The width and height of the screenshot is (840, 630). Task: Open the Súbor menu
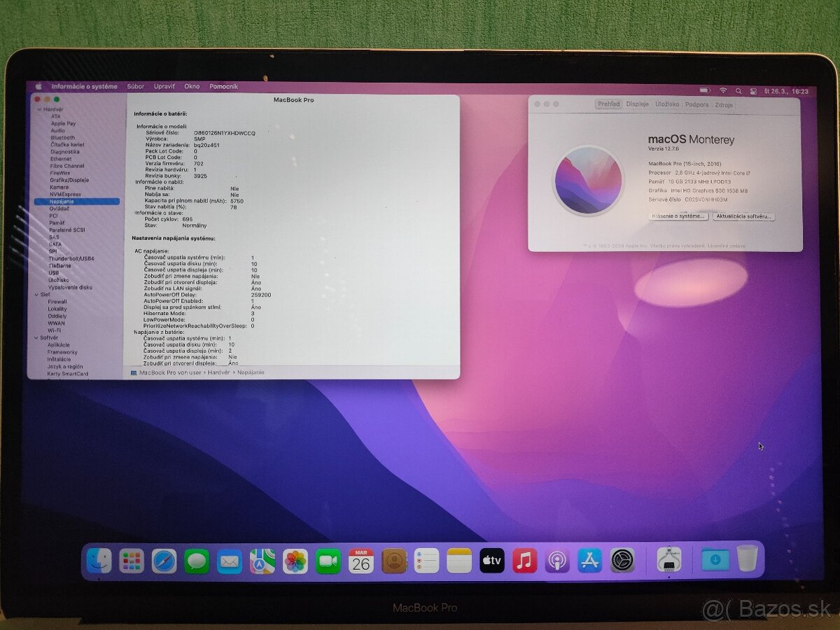pyautogui.click(x=135, y=86)
